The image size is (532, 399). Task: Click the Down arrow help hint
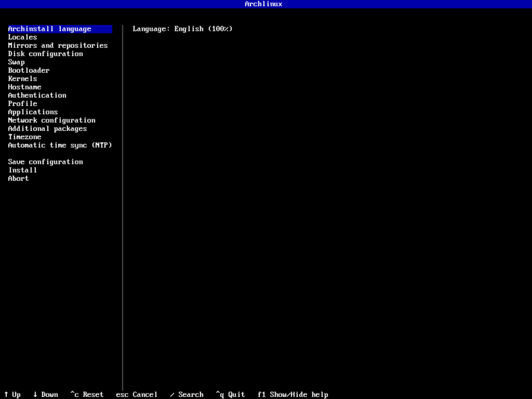point(46,395)
